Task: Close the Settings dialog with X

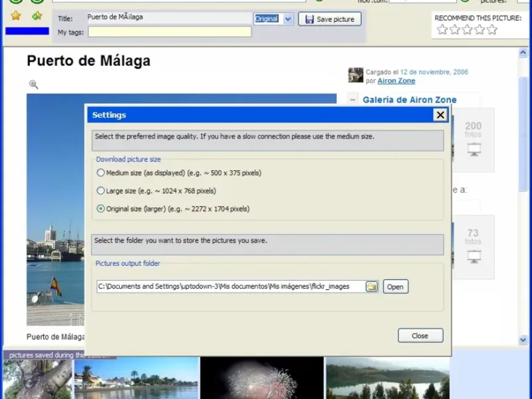Action: pos(440,115)
